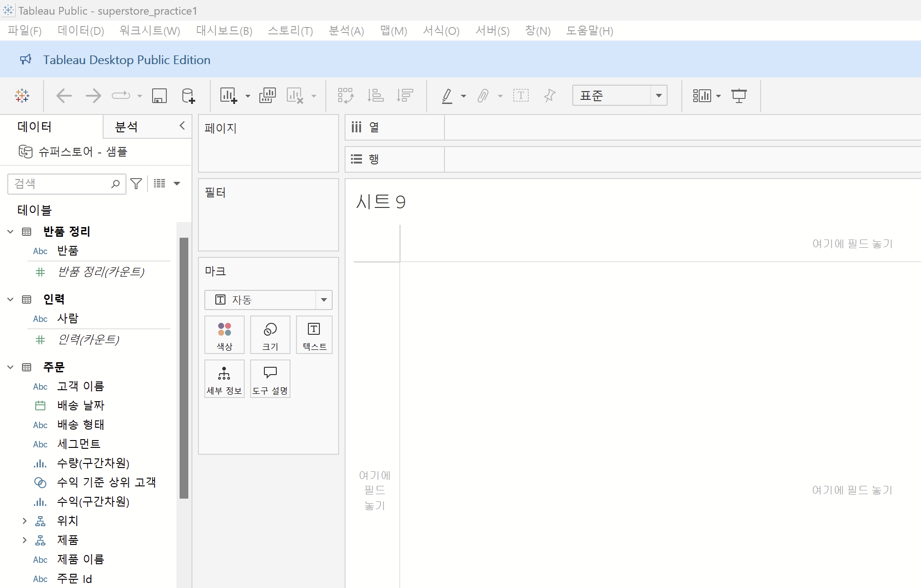Collapse the 주문 table tree
Viewport: 921px width, 588px height.
11,367
